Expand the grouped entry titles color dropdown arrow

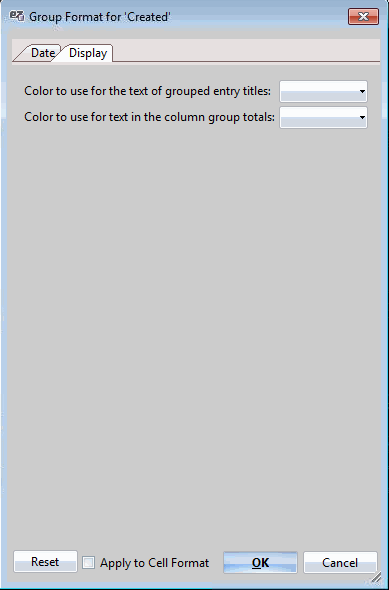pos(362,91)
